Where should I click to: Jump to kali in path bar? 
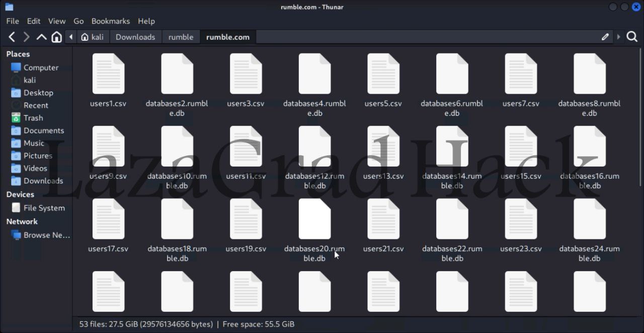[92, 37]
